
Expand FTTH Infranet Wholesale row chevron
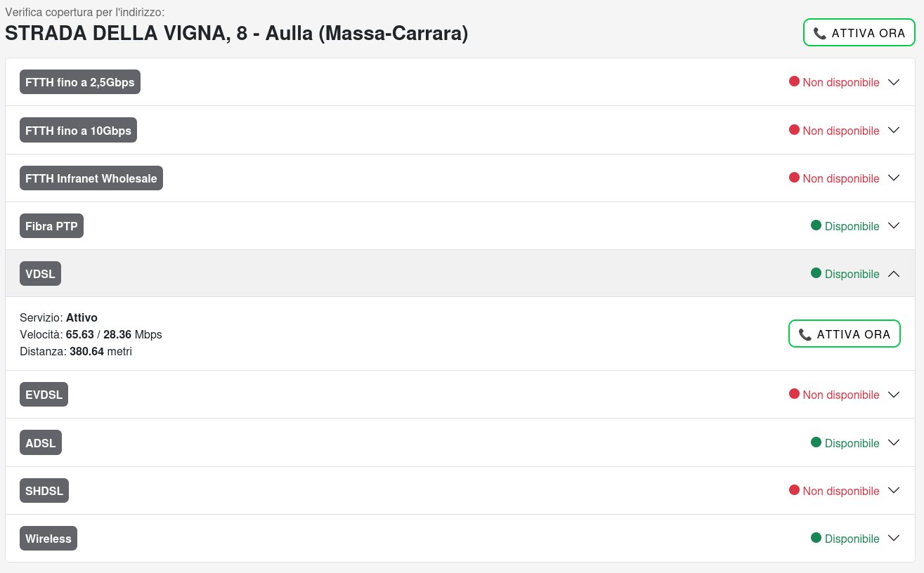click(x=894, y=178)
